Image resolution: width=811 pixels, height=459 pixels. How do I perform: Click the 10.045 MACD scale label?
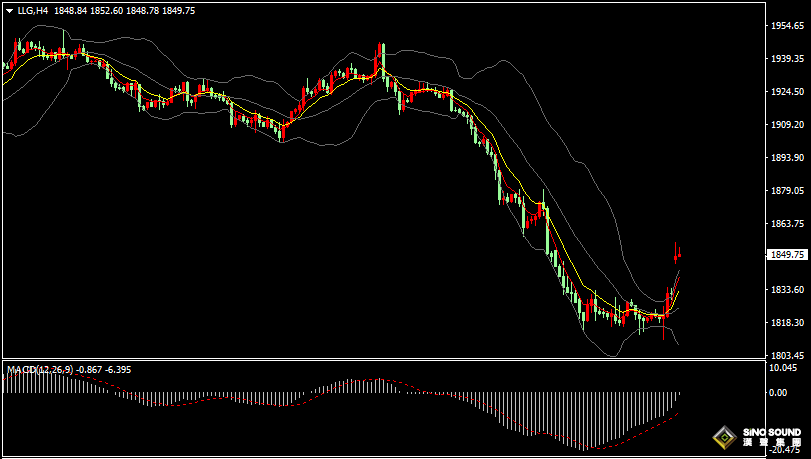781,367
